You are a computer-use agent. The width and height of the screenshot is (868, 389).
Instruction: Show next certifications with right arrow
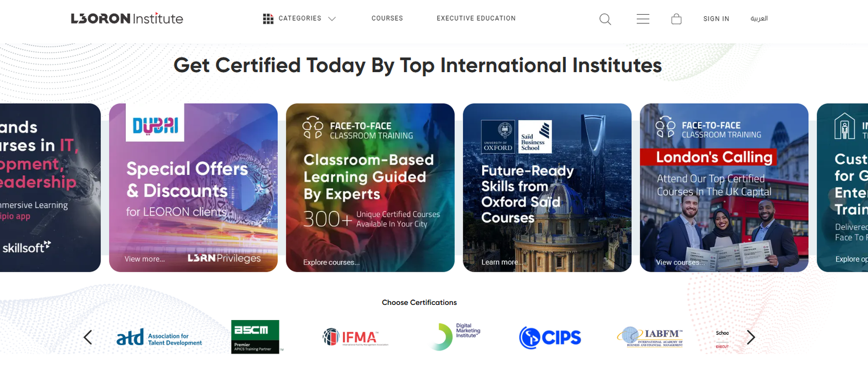pos(750,337)
